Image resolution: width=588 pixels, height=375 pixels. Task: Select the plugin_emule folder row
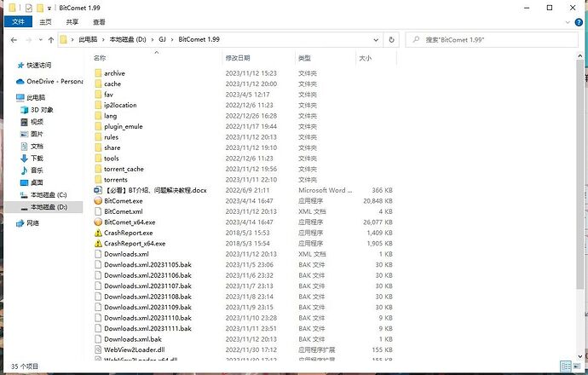point(244,126)
